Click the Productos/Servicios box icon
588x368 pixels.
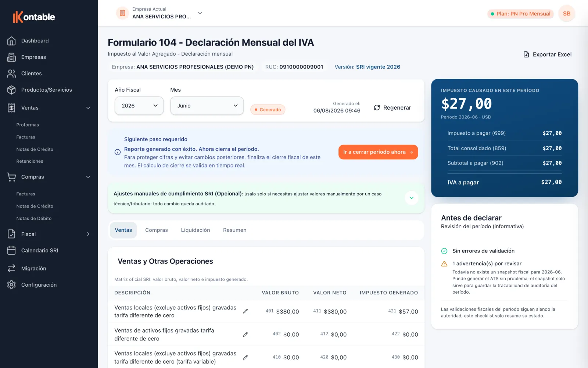(11, 90)
